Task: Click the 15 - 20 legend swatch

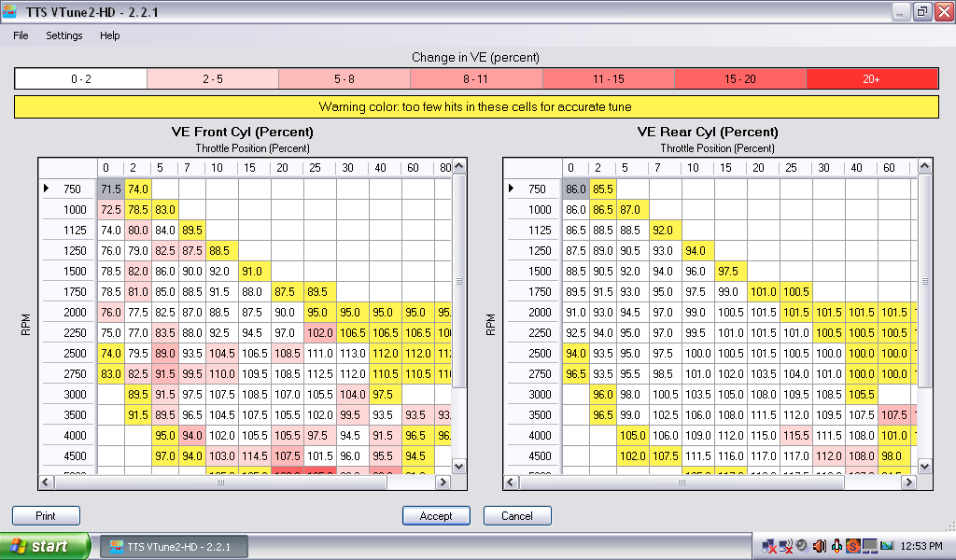Action: 740,78
